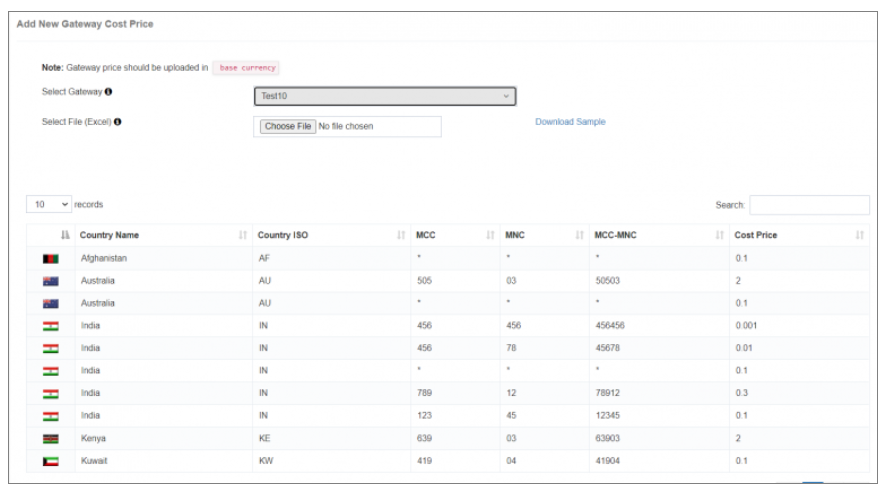Click the Kuwait flag icon
Viewport: 887px width, 498px height.
tap(51, 461)
